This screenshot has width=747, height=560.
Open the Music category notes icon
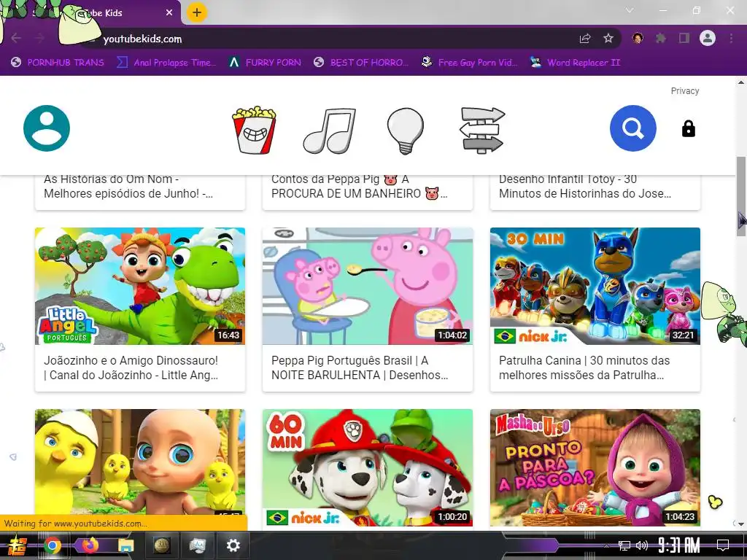point(330,131)
